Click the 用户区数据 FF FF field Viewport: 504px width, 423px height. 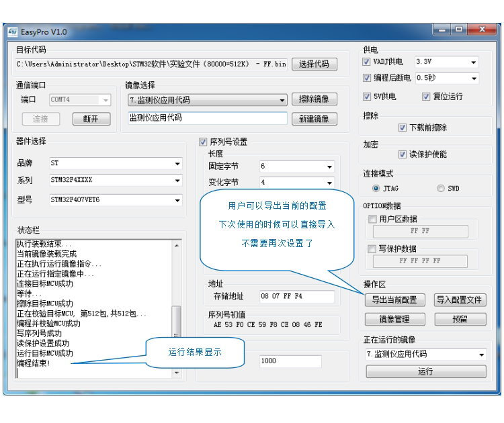(420, 231)
